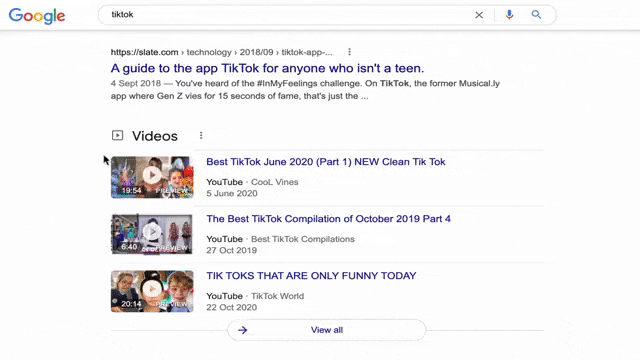Screen dimensions: 640x360
Task: Open The Best TikTok Compilation October 2019 link
Action: 328,219
